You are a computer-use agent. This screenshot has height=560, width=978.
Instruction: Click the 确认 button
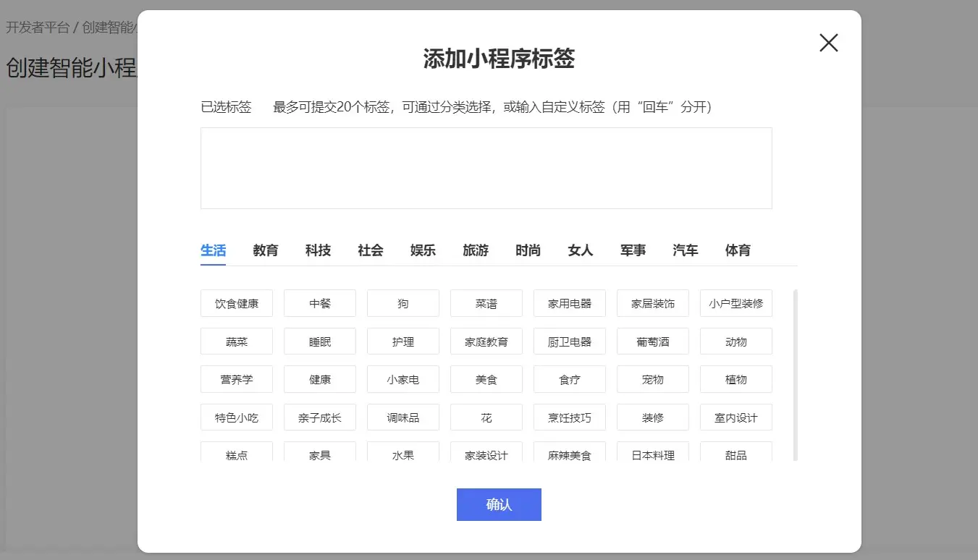pyautogui.click(x=499, y=504)
